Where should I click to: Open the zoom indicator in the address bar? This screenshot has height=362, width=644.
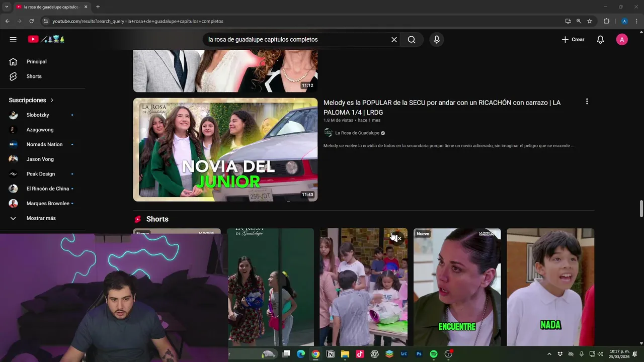[579, 21]
